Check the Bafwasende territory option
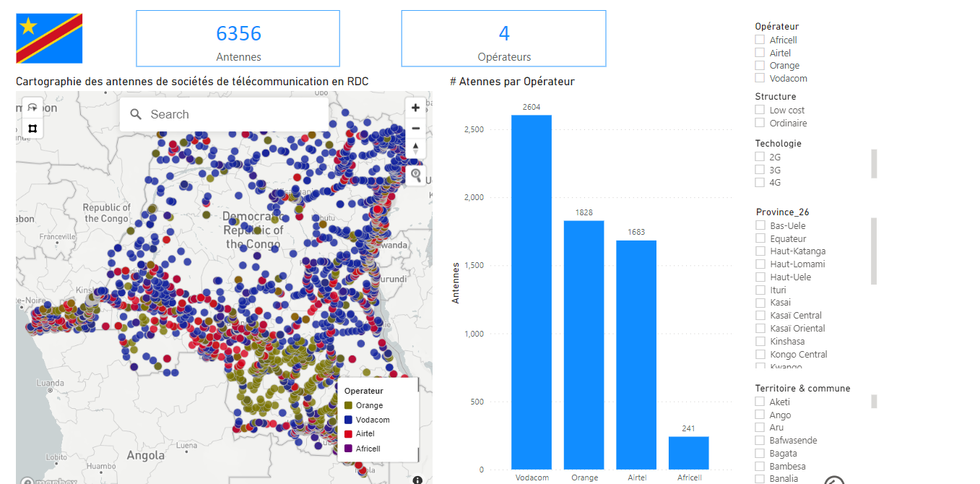 point(760,441)
